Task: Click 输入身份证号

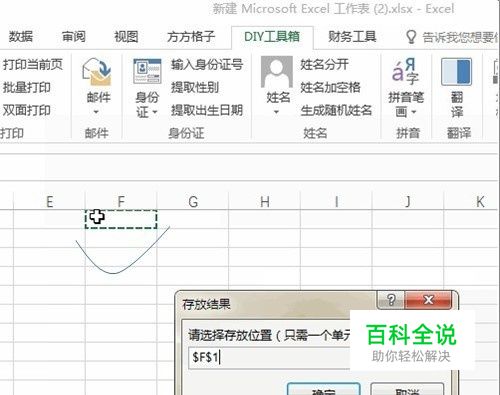Action: (x=207, y=64)
